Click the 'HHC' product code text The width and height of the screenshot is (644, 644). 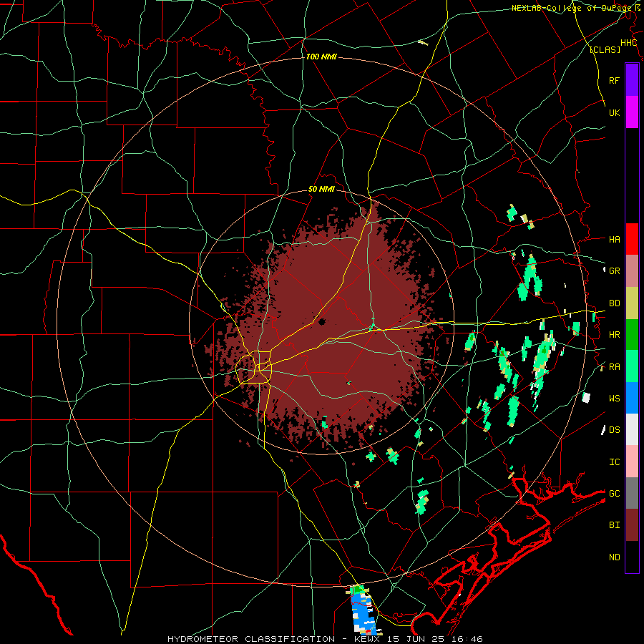coord(628,43)
